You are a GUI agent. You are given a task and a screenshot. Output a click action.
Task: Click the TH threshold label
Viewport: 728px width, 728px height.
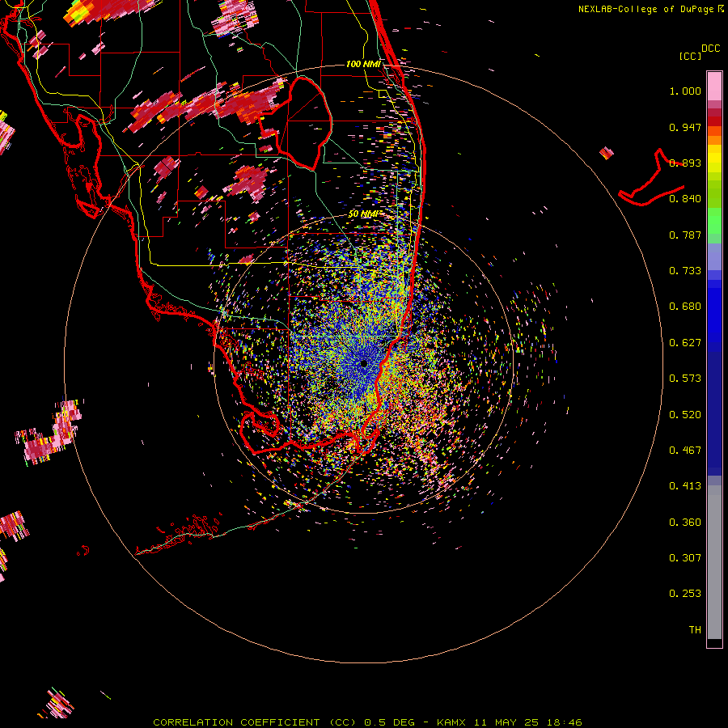coord(695,630)
